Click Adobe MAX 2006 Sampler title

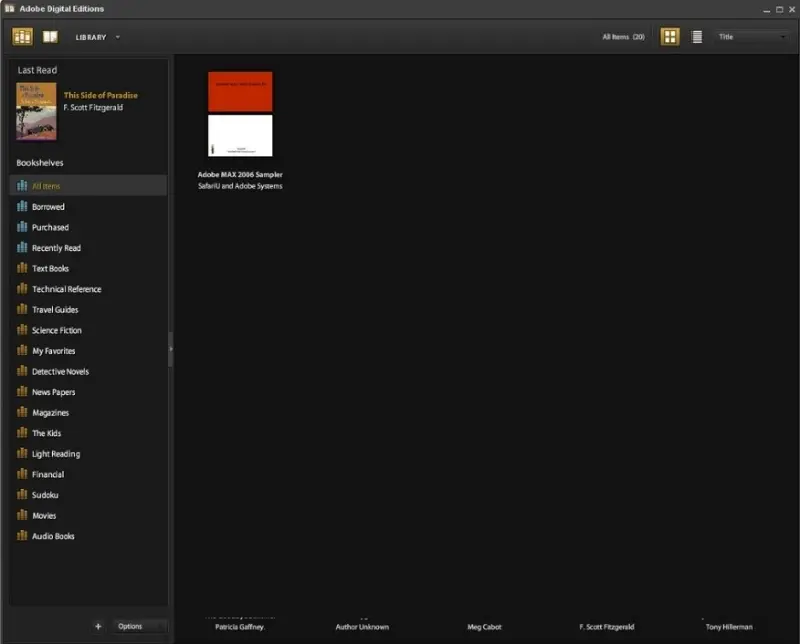240,175
